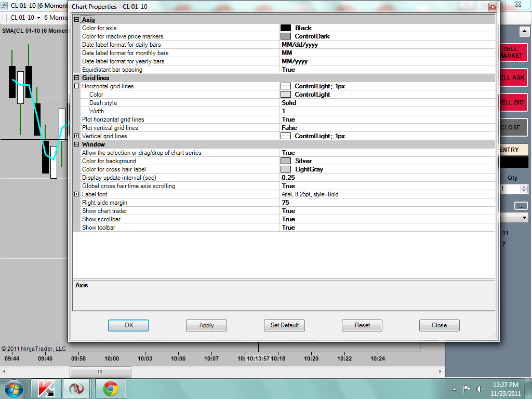Click the chart scrollbar left arrow
The height and width of the screenshot is (399, 532).
[x=4, y=371]
